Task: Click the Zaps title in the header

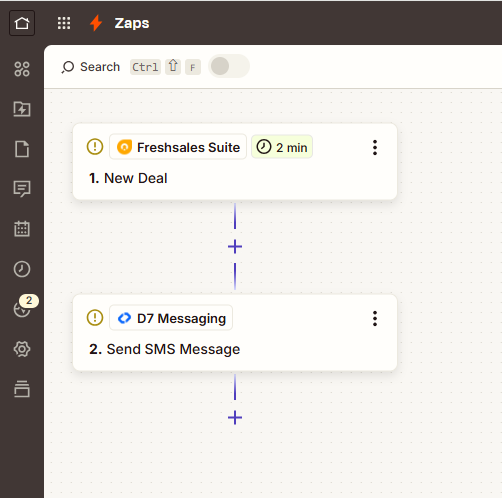Action: pos(132,23)
